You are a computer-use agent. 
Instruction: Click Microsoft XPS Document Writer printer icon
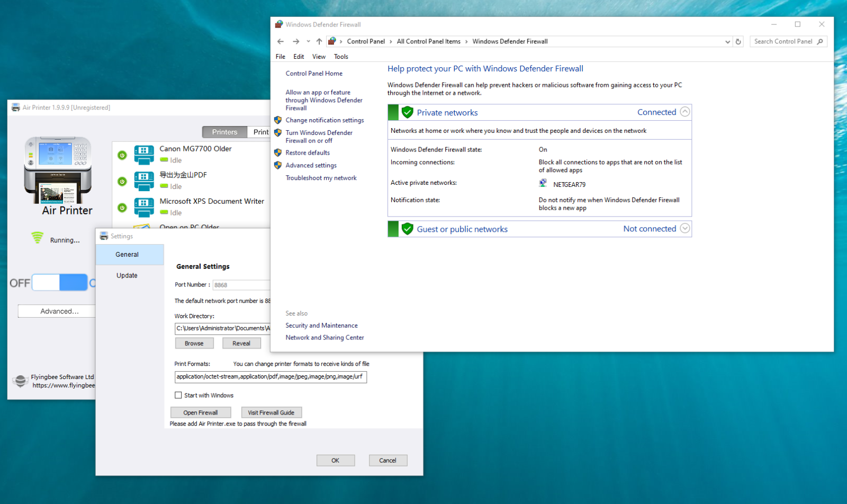(x=144, y=208)
